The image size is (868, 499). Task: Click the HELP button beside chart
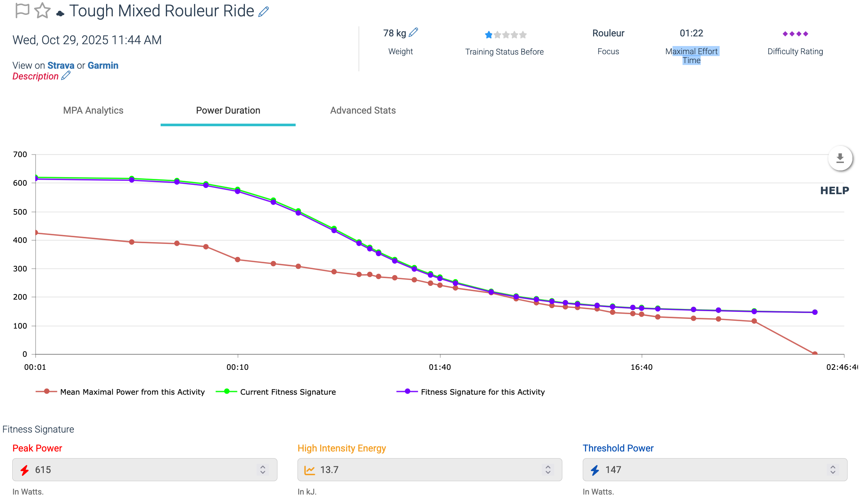click(x=834, y=190)
